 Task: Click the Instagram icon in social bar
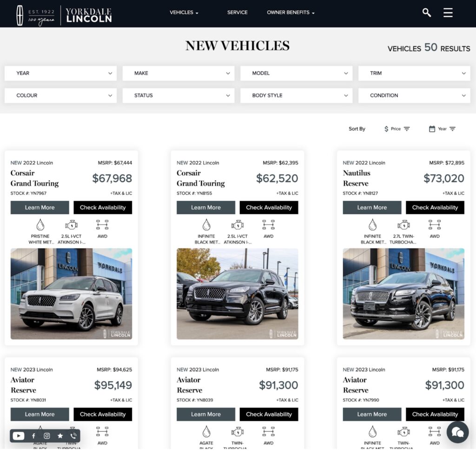tap(47, 436)
